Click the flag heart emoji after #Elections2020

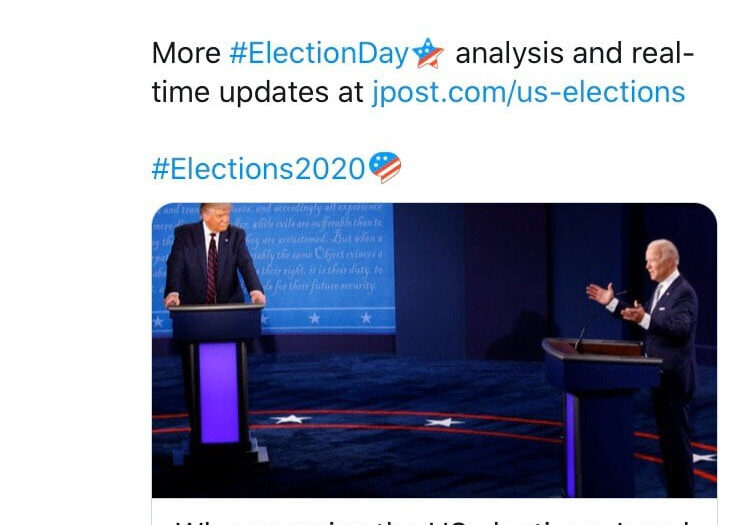[385, 167]
